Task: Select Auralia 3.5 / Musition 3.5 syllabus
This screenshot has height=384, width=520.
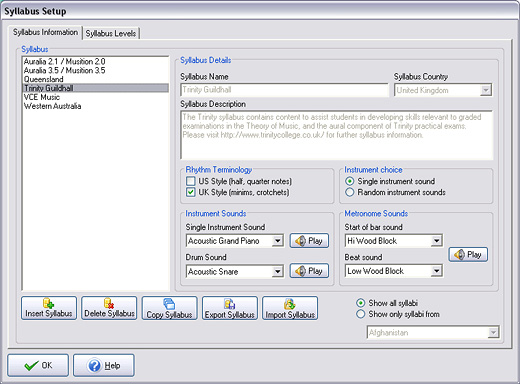Action: point(96,70)
